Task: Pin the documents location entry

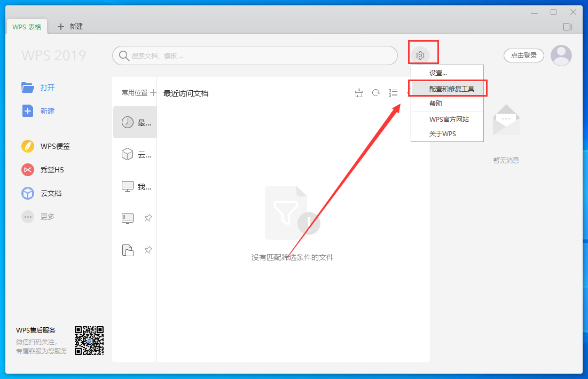Action: pyautogui.click(x=148, y=250)
